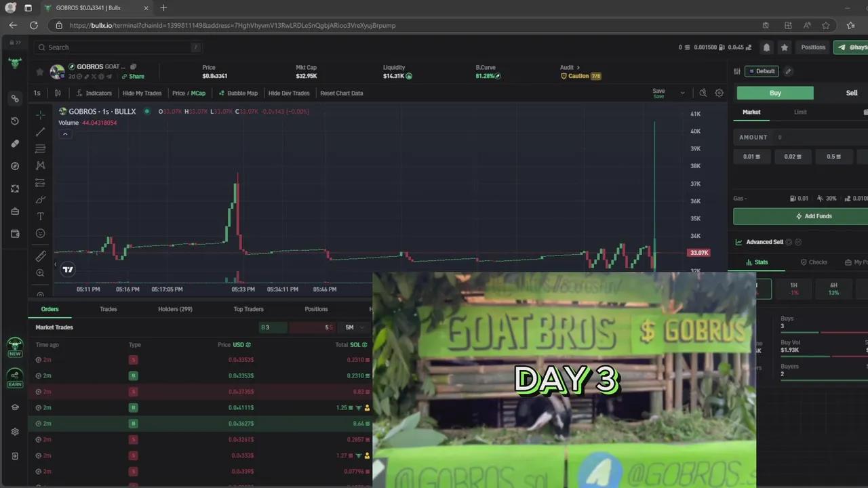868x488 pixels.
Task: Switch to the Orders tab
Action: tap(50, 309)
